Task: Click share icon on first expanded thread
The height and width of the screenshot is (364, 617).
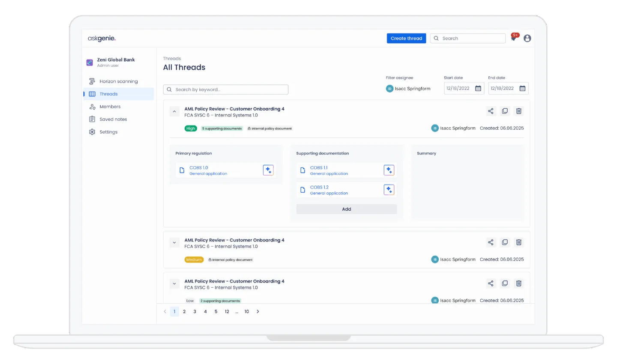Action: 491,111
